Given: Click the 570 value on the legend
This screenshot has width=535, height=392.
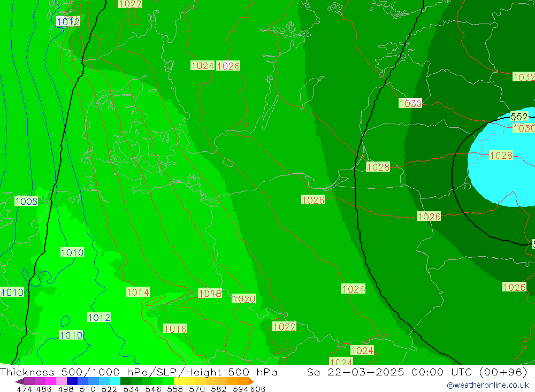Looking at the screenshot, I should 197,389.
